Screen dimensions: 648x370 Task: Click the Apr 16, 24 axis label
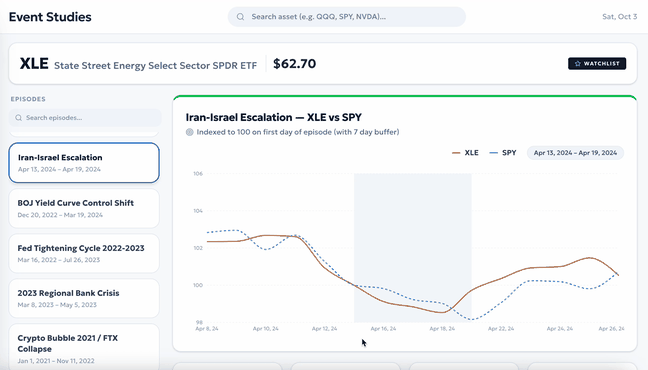click(x=383, y=329)
